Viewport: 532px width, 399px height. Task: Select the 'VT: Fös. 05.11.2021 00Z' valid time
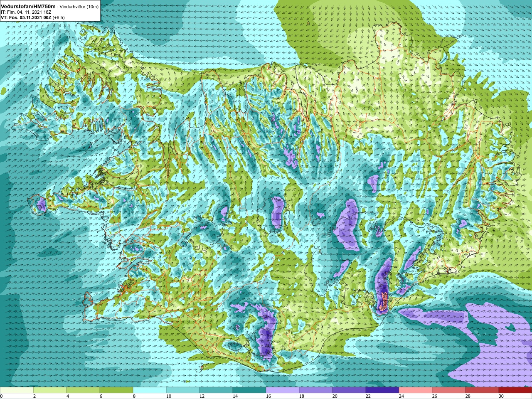click(26, 18)
